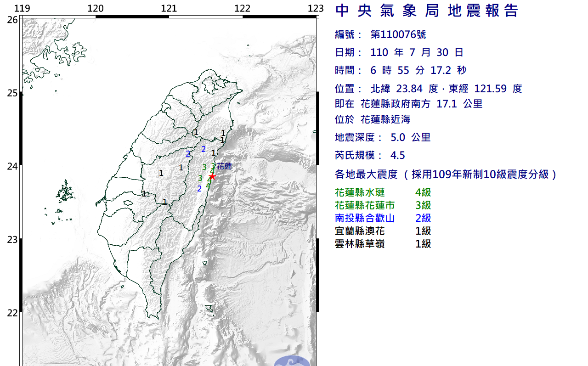Image resolution: width=588 pixels, height=366 pixels.
Task: Click the report number 第110076號
Action: pyautogui.click(x=398, y=34)
